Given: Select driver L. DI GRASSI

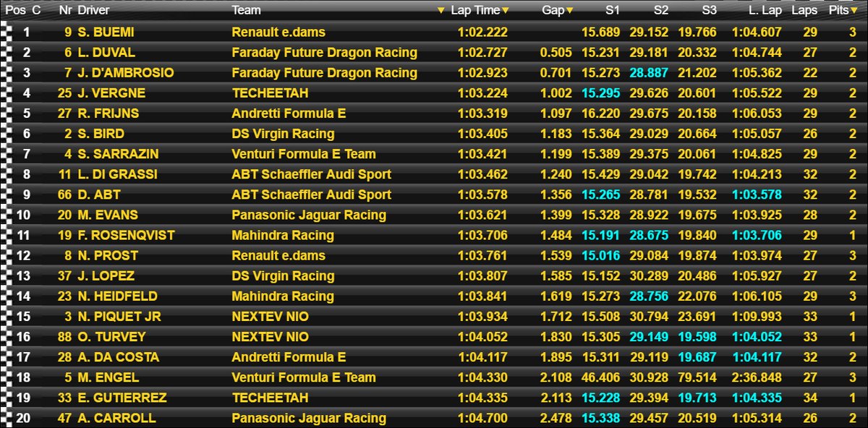Looking at the screenshot, I should point(116,174).
